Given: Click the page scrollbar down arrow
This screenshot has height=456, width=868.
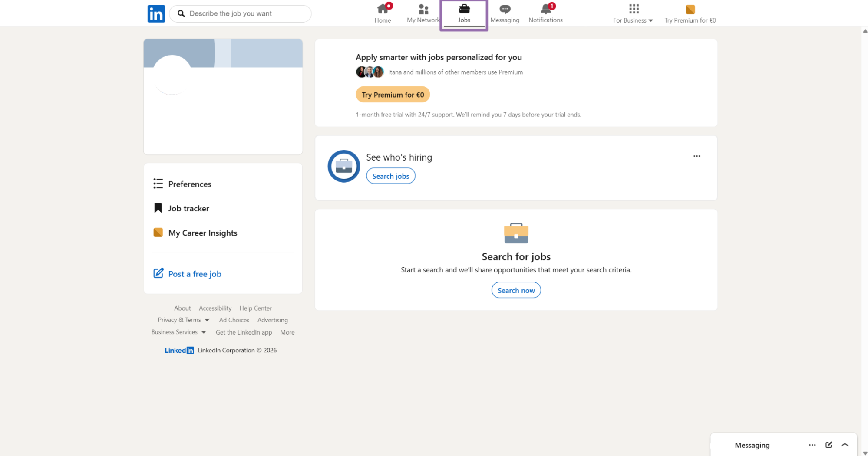Looking at the screenshot, I should point(865,453).
